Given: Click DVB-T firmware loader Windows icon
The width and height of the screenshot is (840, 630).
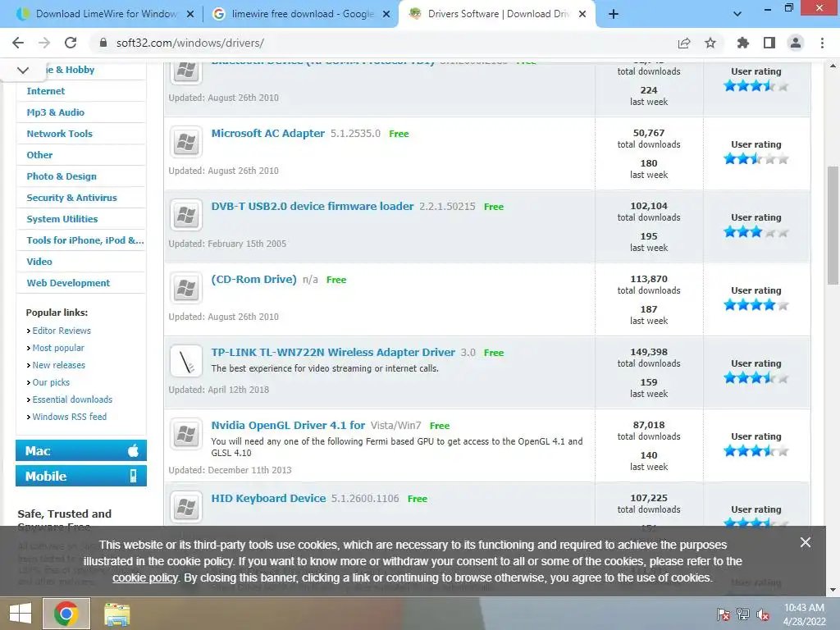Looking at the screenshot, I should pos(186,216).
